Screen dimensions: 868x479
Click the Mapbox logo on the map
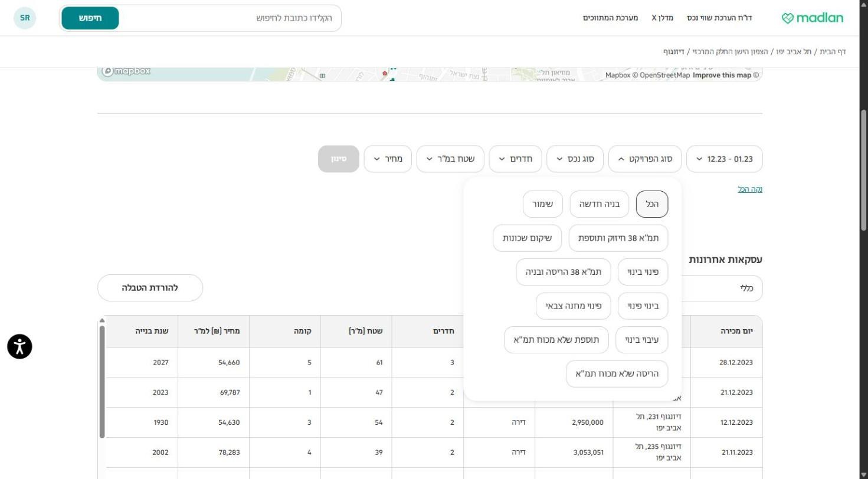(126, 71)
